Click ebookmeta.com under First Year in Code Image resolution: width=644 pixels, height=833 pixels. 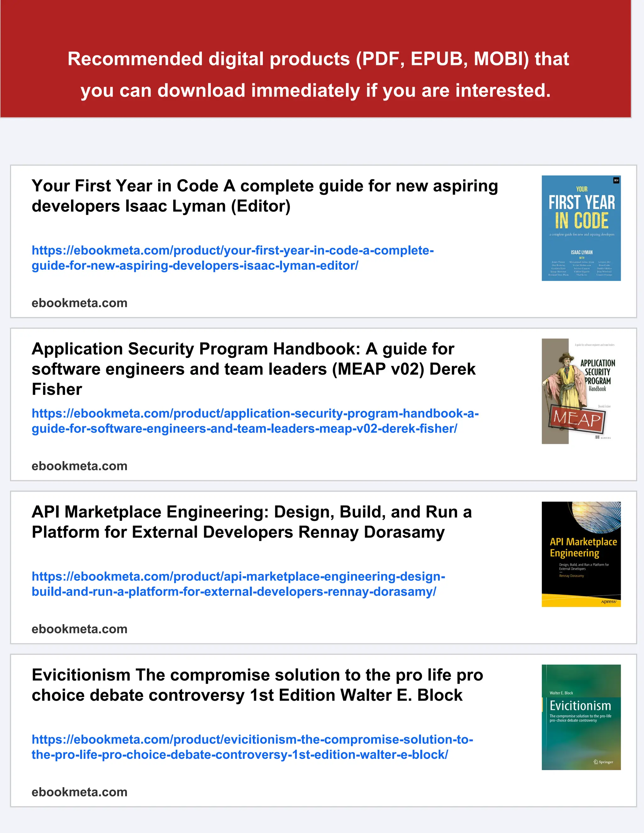pyautogui.click(x=79, y=303)
